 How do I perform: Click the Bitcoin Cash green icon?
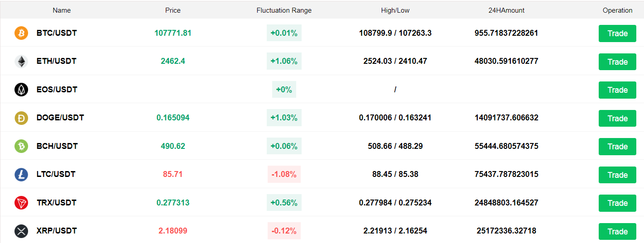coord(21,146)
